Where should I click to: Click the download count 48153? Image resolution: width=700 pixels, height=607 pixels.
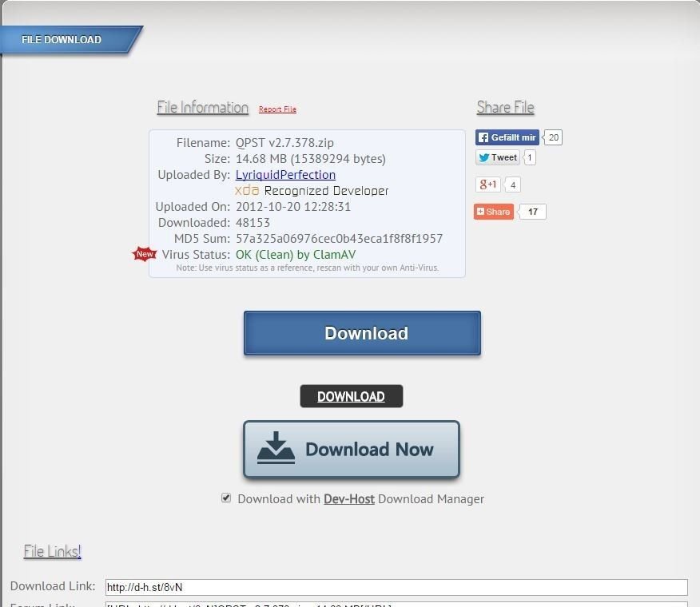253,223
